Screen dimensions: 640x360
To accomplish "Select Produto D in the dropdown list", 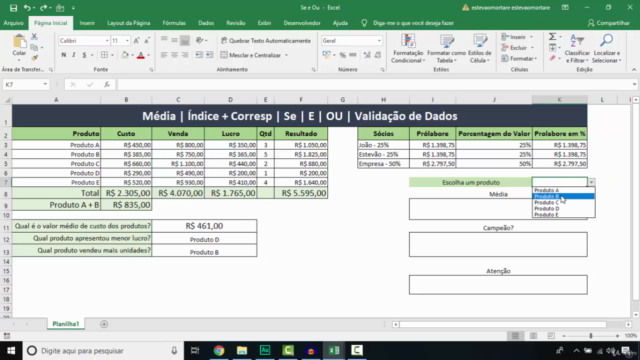I will coord(563,209).
